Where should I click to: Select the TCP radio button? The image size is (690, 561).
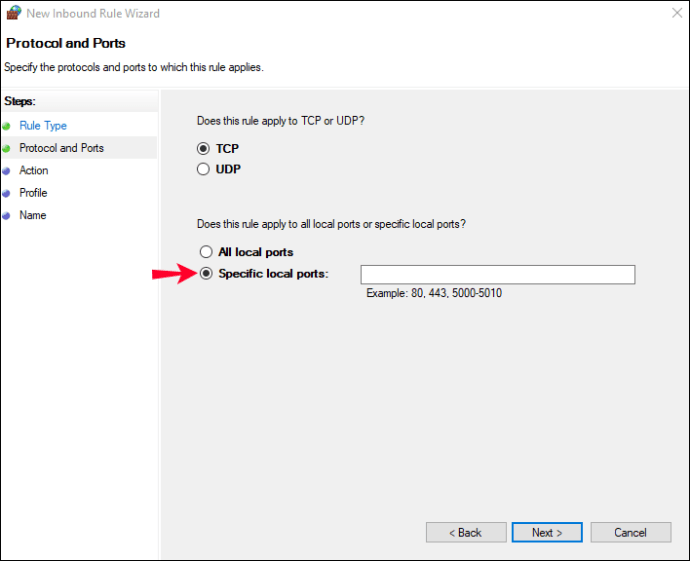pyautogui.click(x=206, y=148)
